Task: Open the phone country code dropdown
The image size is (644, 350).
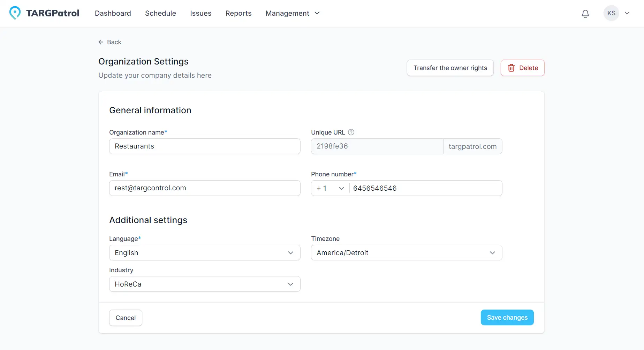Action: point(330,188)
